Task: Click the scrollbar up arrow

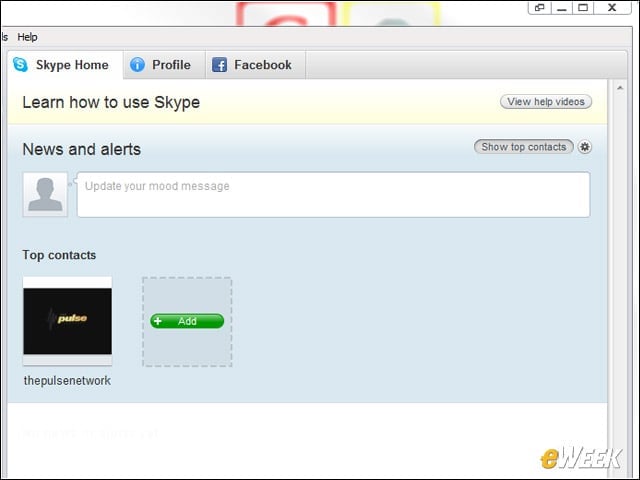Action: [x=620, y=88]
